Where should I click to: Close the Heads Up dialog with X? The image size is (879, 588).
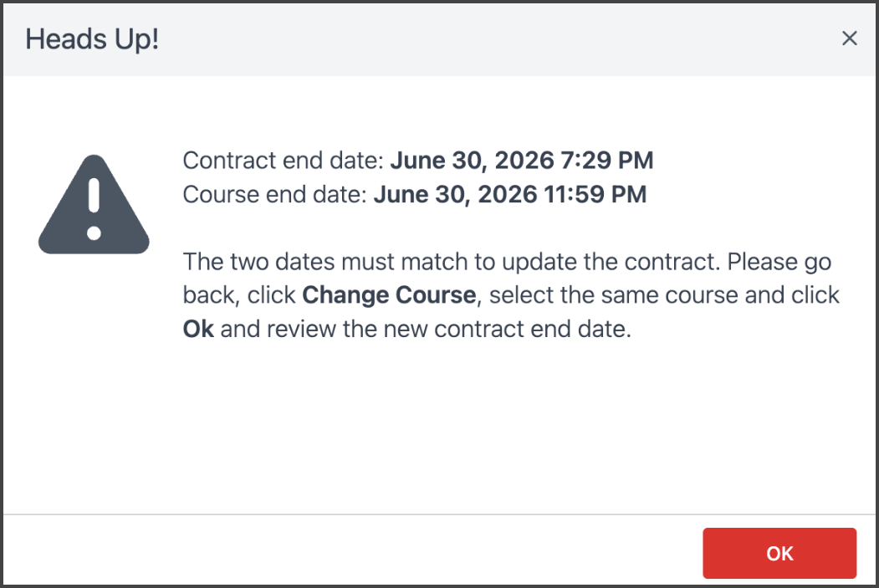pos(849,38)
